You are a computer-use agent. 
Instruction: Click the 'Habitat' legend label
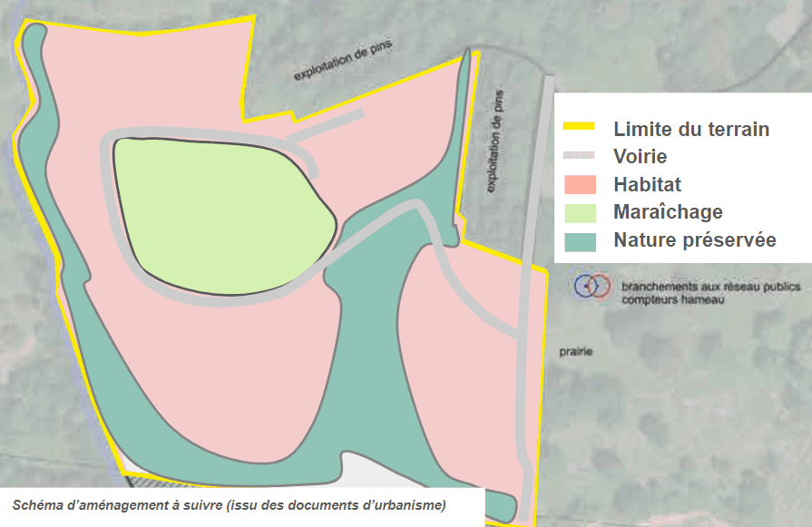[647, 184]
